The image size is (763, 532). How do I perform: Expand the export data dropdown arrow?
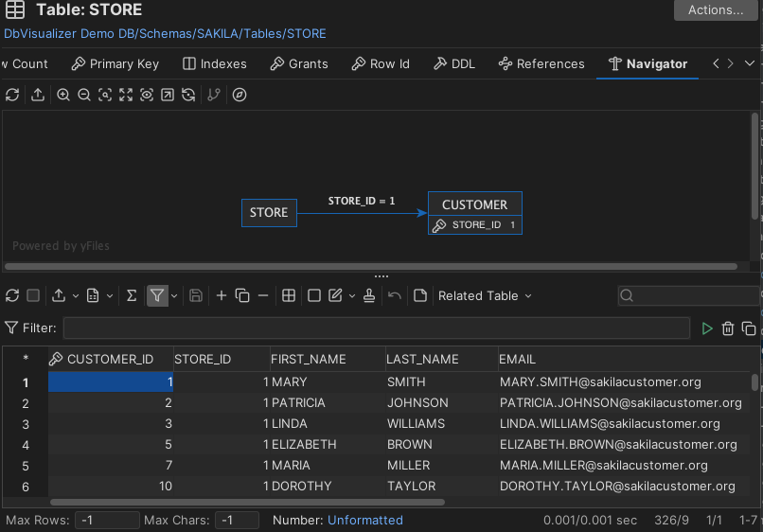point(74,295)
